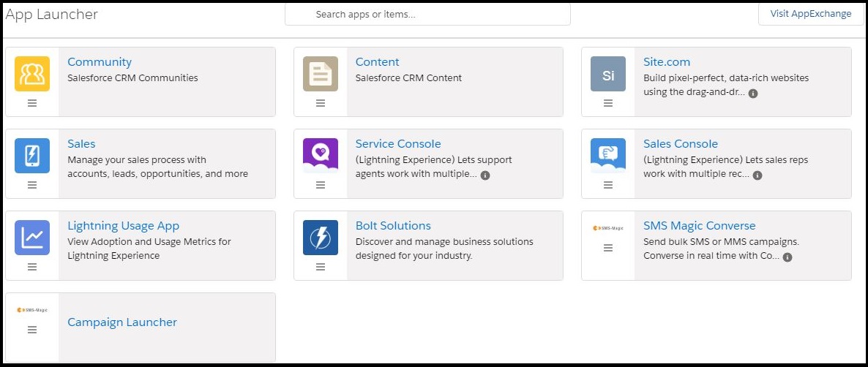This screenshot has width=868, height=367.
Task: Open the Campaign Launcher link
Action: coord(122,322)
